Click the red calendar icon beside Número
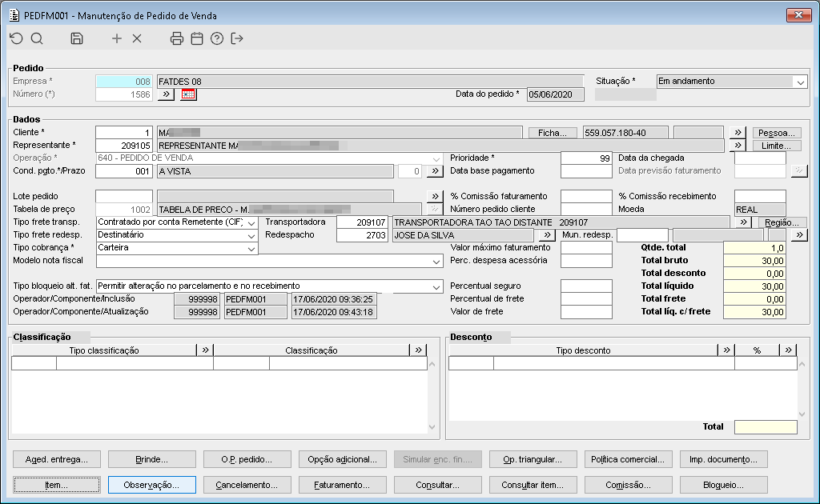This screenshot has width=820, height=504. [188, 94]
